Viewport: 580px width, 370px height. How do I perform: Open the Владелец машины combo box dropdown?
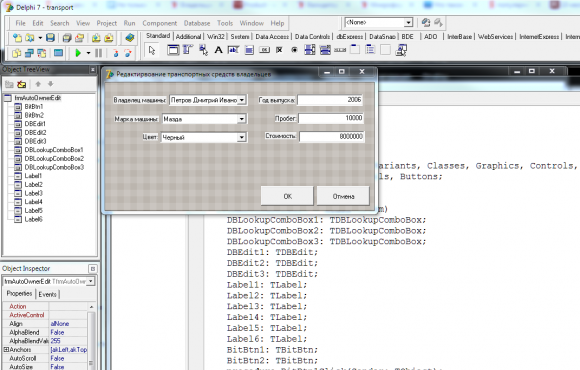point(242,100)
